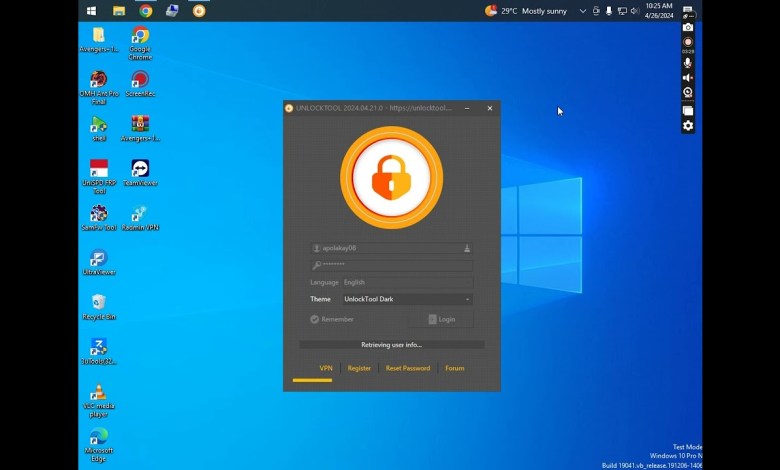Toggle the recorder system speaker audio
This screenshot has height=470, width=780.
(x=688, y=78)
